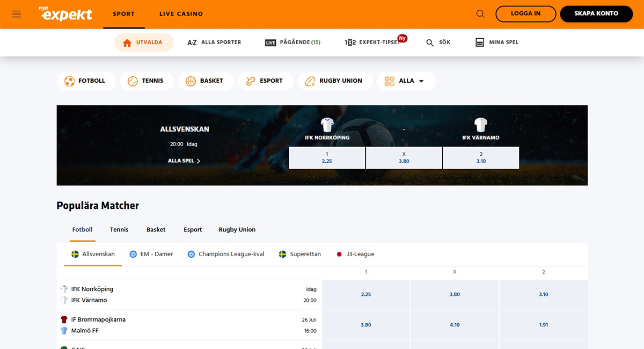The height and width of the screenshot is (349, 644).
Task: Select draw odds 4.10 for Brommapojkarna match
Action: coord(455,325)
